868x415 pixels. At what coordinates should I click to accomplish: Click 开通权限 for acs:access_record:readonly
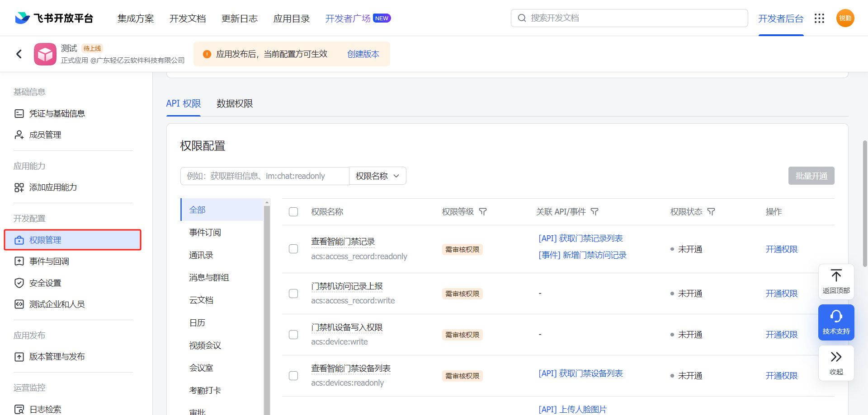[x=782, y=249]
